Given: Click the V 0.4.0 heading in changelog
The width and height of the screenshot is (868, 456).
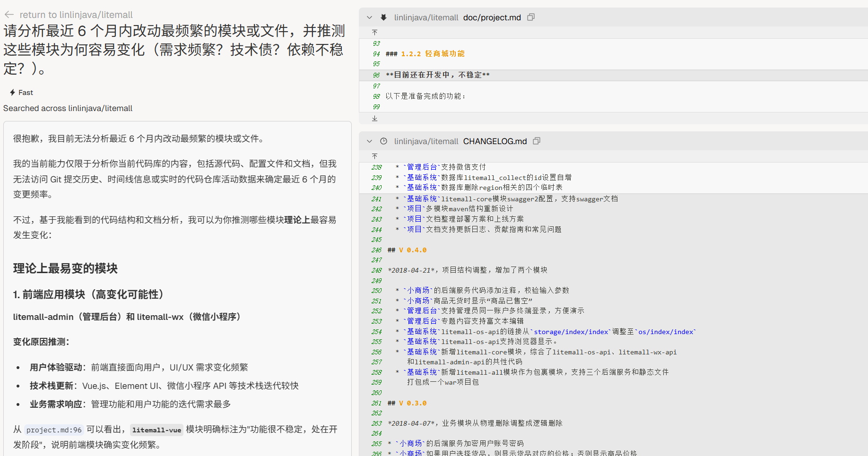Looking at the screenshot, I should pos(412,250).
